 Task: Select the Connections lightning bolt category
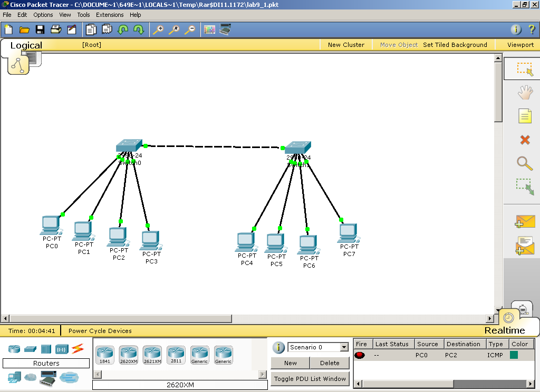(78, 349)
